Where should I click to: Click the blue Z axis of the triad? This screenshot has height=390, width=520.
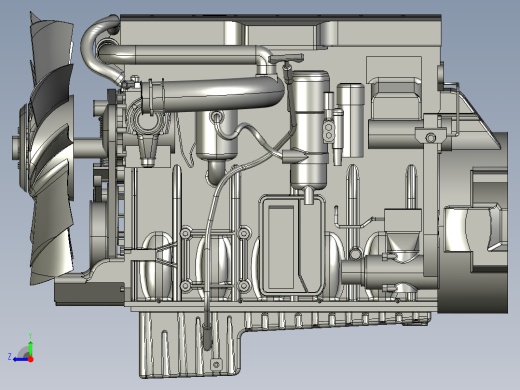19,359
